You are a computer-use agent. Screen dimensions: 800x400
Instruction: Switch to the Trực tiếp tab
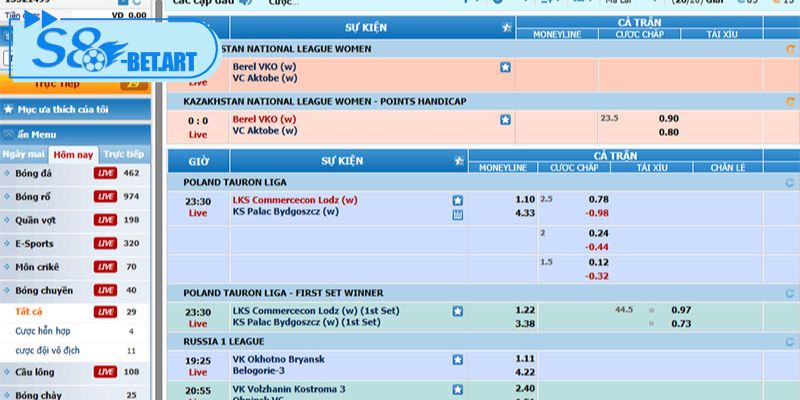coord(123,154)
